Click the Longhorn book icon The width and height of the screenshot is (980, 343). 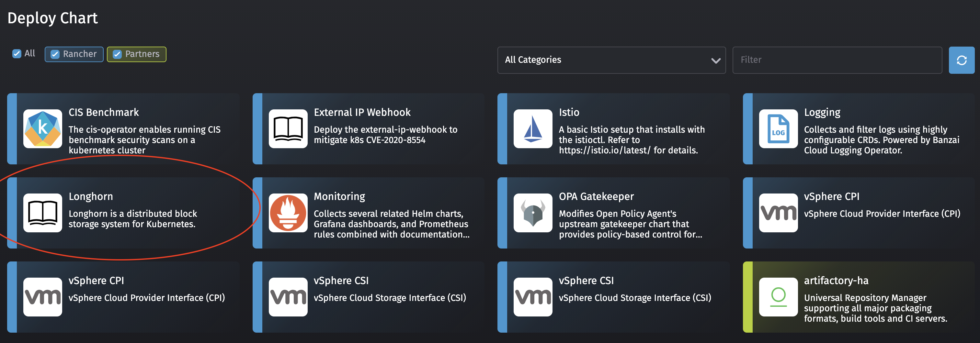tap(43, 213)
